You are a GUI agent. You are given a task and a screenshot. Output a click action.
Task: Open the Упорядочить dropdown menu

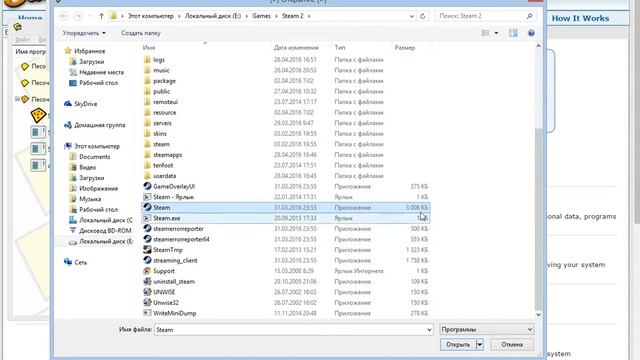coord(84,33)
